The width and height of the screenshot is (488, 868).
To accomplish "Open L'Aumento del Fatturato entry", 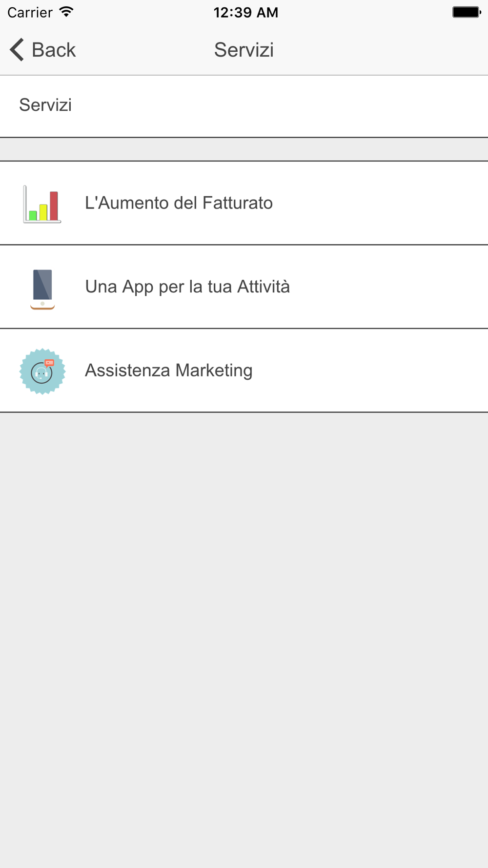I will click(244, 203).
